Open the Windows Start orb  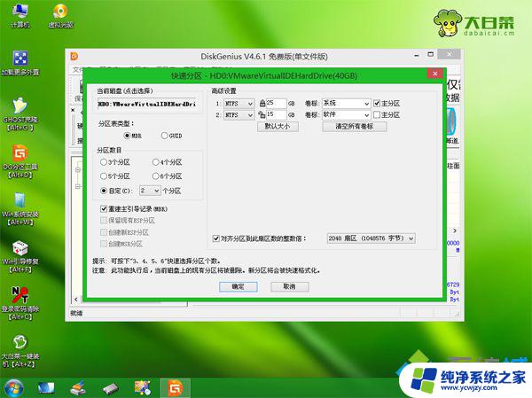point(13,388)
